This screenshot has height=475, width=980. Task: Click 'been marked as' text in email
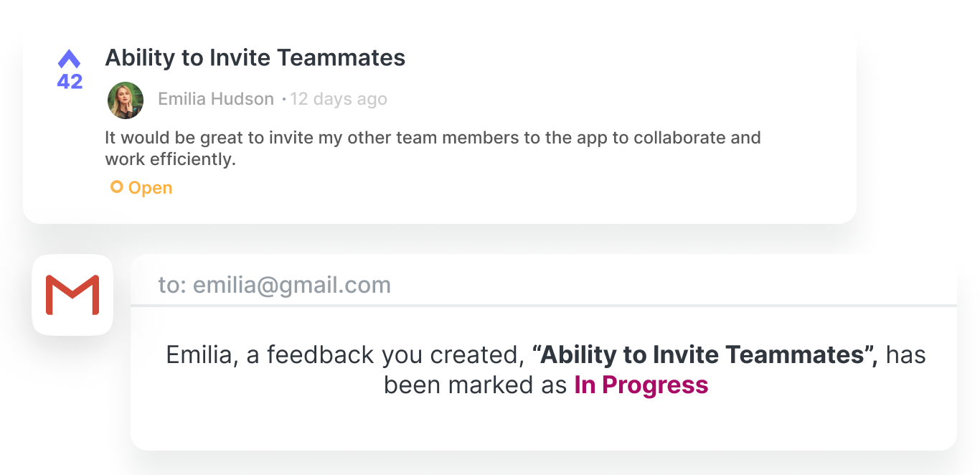[476, 385]
